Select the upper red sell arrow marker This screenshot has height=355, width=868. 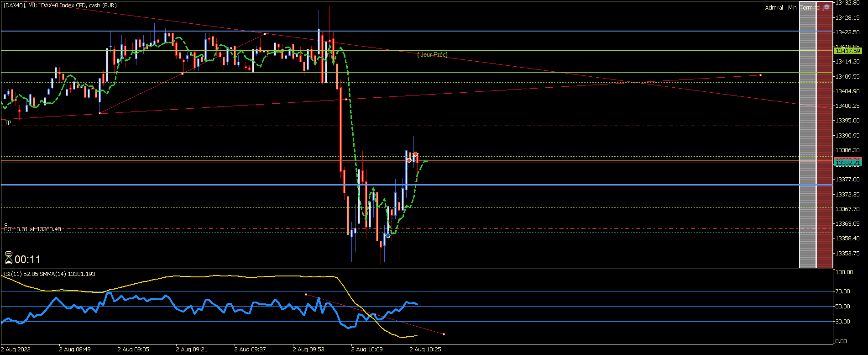(x=415, y=154)
